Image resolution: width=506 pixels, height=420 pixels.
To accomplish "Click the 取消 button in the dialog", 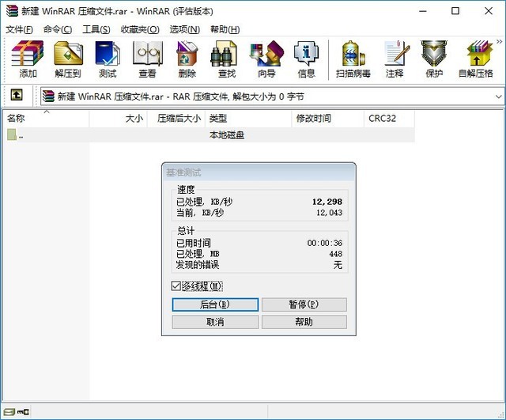I will click(x=215, y=322).
